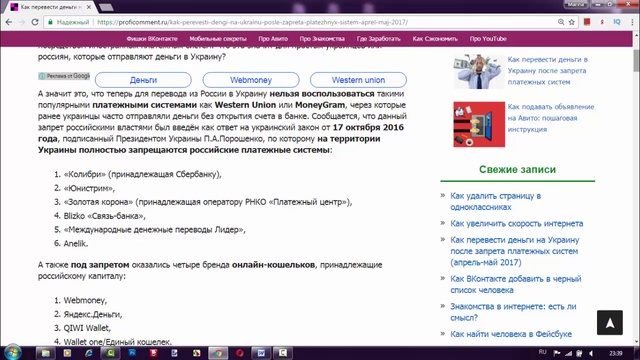Screen dimensions: 640x360
Task: Open the 'Про Авито' menu item
Action: point(273,39)
